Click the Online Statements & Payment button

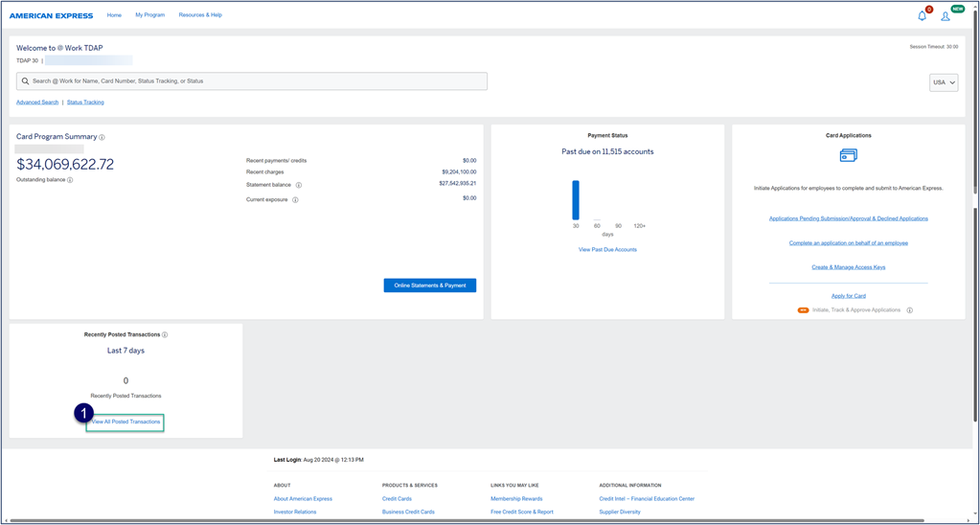(x=429, y=285)
